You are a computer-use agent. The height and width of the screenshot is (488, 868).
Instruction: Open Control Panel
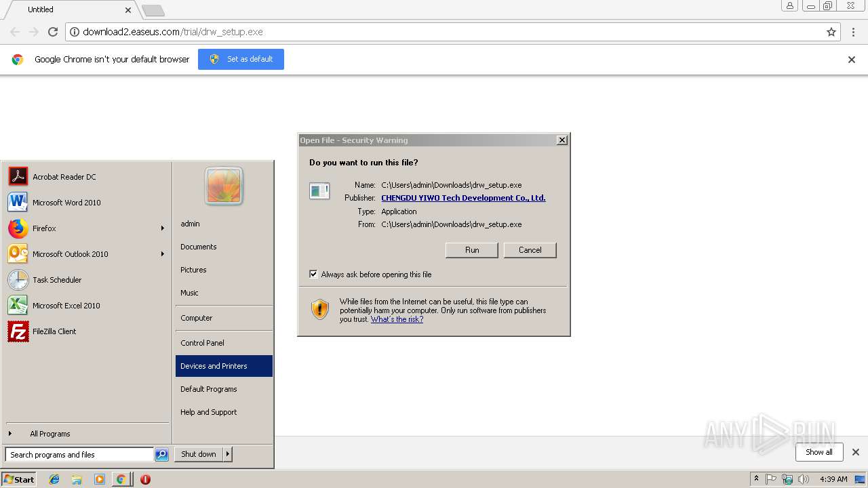[224, 343]
